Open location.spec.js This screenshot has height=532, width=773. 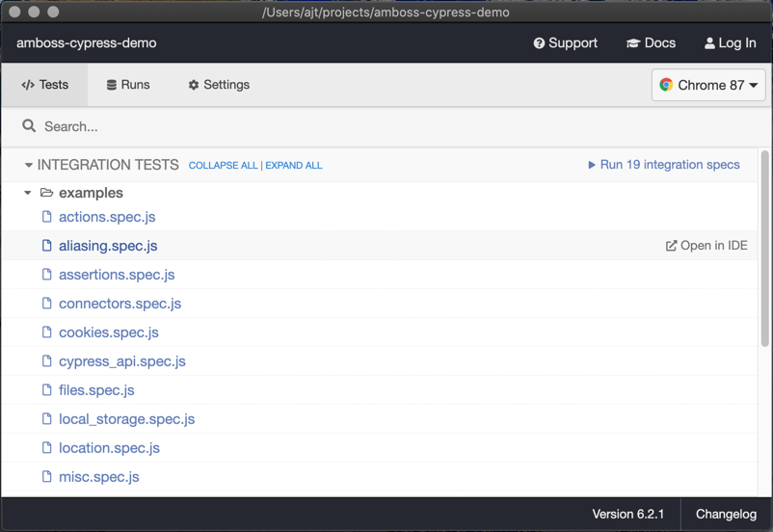pos(110,448)
